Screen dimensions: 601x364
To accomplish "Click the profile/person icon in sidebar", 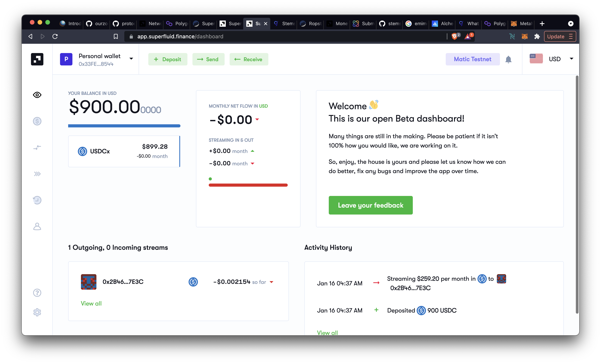I will (x=37, y=226).
